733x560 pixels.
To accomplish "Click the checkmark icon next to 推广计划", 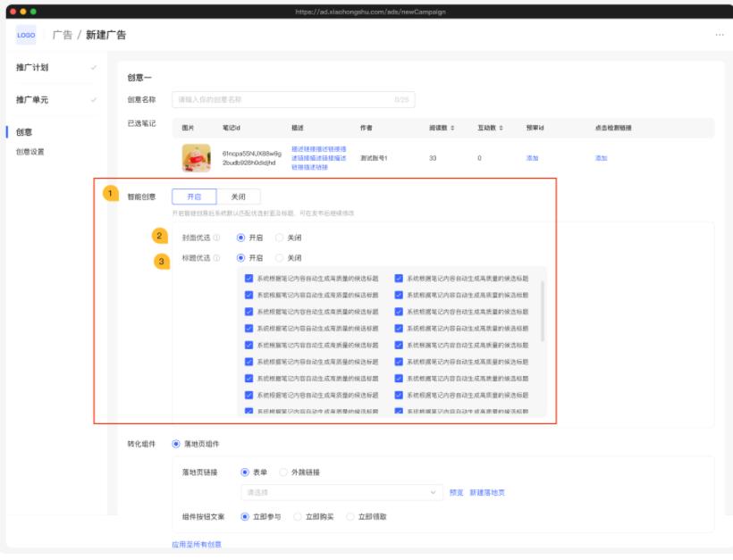I will click(x=94, y=67).
